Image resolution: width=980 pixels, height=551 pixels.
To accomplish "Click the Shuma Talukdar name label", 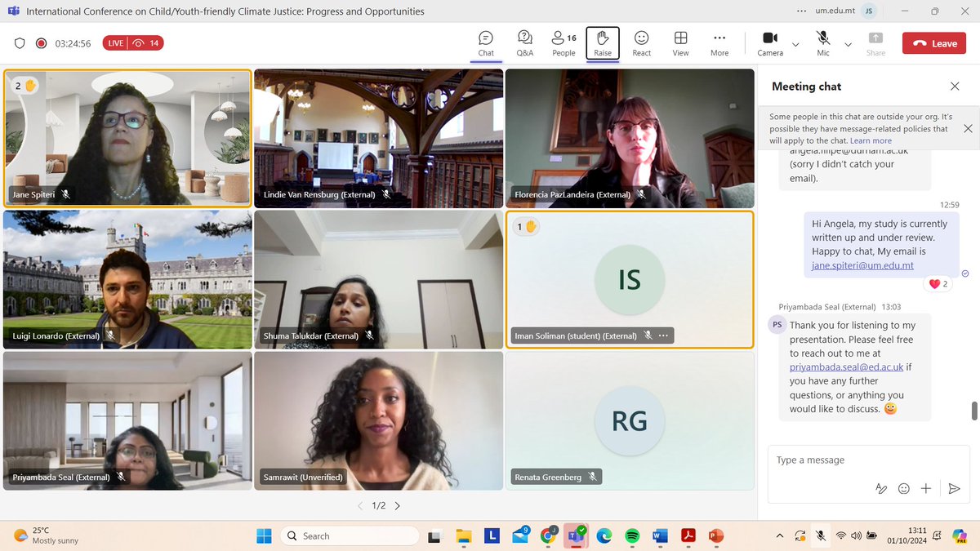I will tap(310, 335).
